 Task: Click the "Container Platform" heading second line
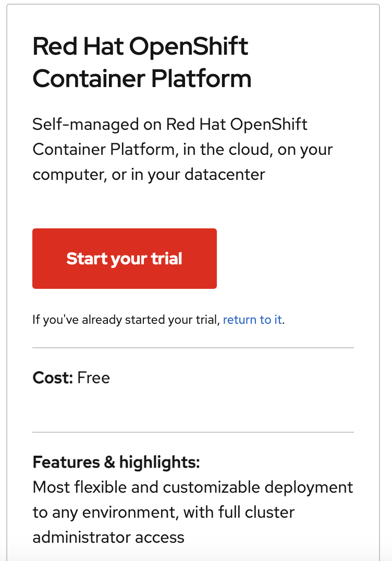coord(142,79)
